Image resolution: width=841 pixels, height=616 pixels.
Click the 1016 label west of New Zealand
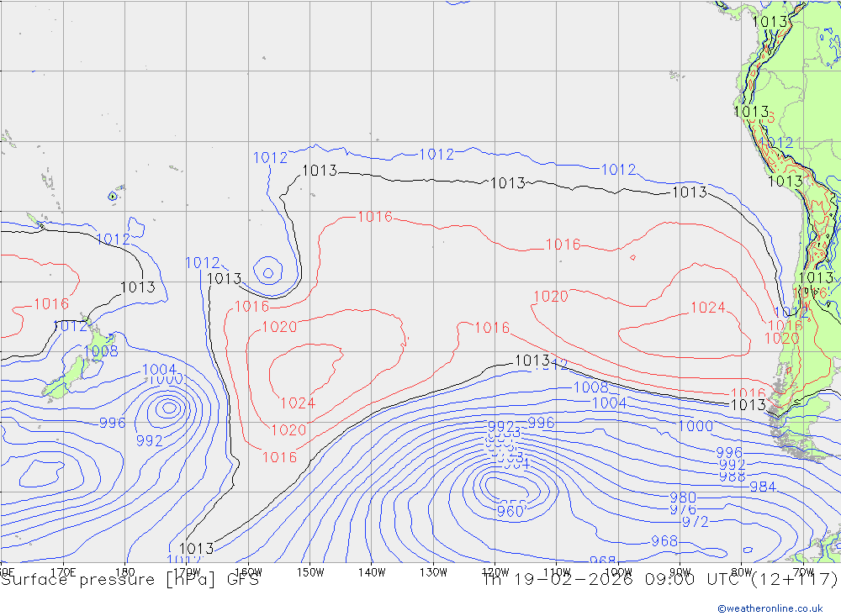[51, 304]
